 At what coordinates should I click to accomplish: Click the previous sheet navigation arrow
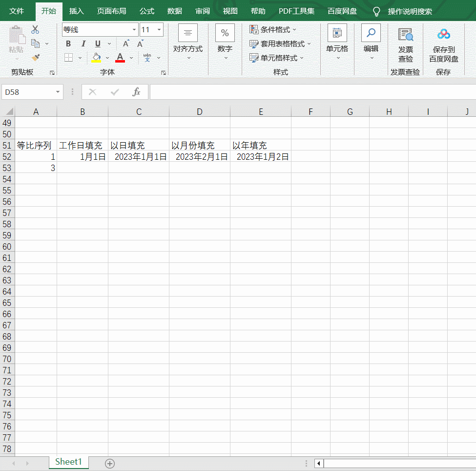(14, 463)
